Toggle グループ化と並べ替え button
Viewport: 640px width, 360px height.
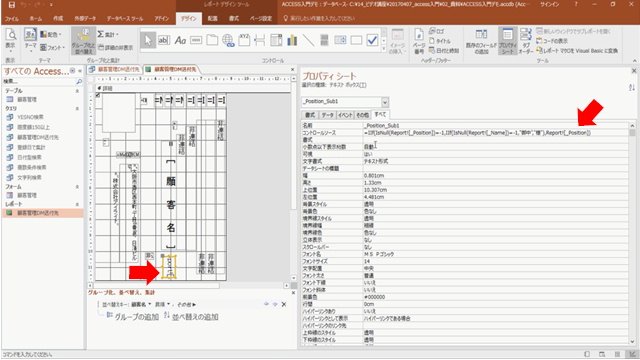[83, 41]
